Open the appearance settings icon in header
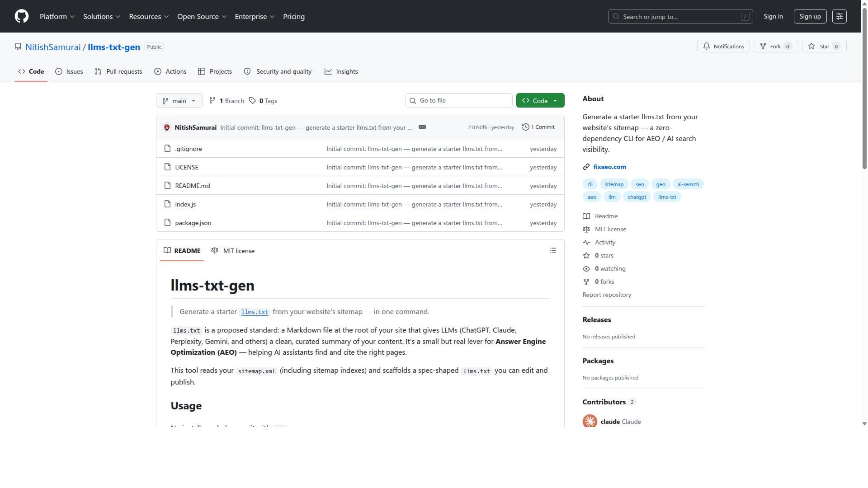This screenshot has height=488, width=868. (x=840, y=16)
